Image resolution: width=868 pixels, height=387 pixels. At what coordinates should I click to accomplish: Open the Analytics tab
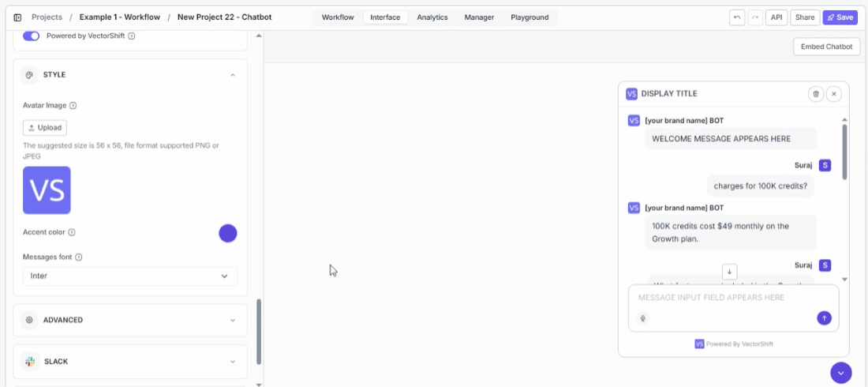[x=432, y=17]
